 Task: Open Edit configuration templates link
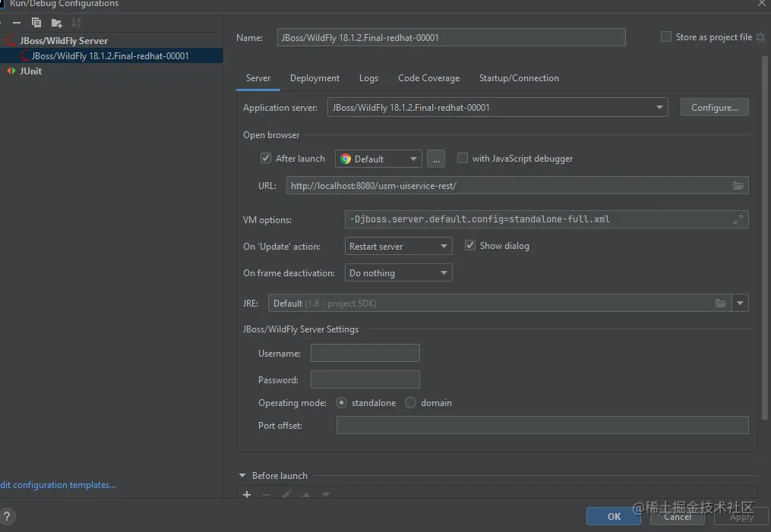click(x=58, y=485)
